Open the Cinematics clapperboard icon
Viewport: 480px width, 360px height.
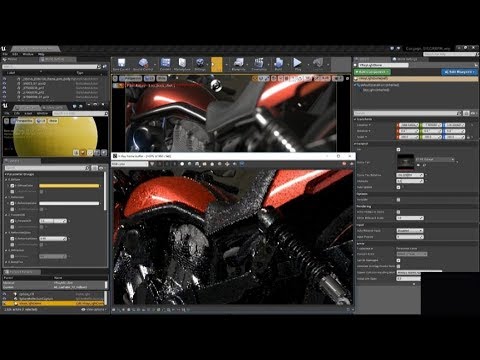259,63
